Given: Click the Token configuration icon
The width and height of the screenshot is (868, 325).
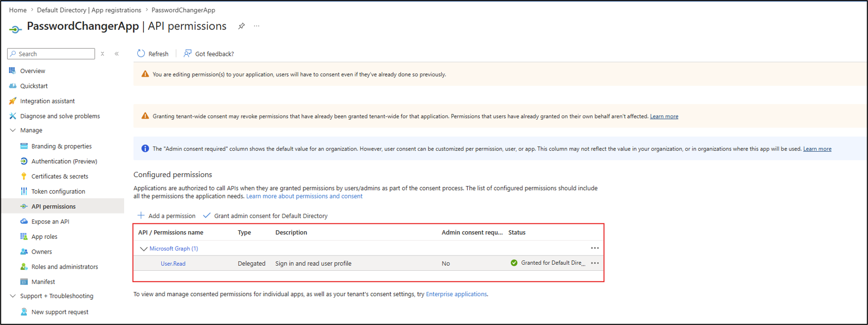Looking at the screenshot, I should click(24, 191).
